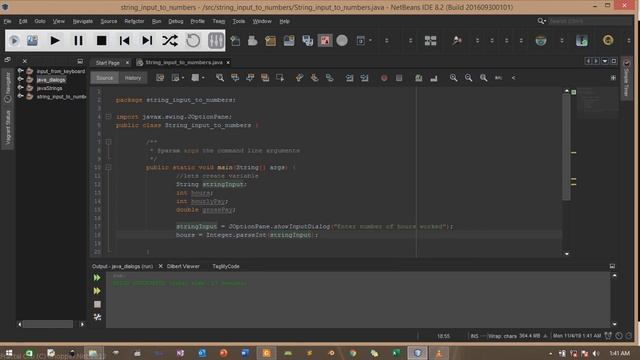640x360 pixels.
Task: Open the equalizer sliders icon
Action: 216,40
